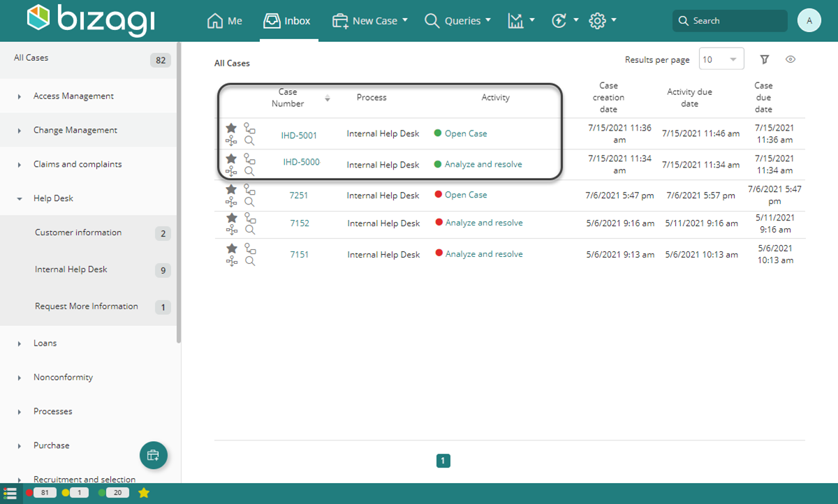
Task: Click the floating new case button
Action: 154,456
